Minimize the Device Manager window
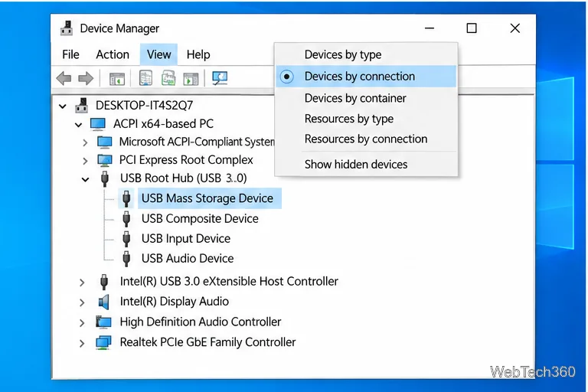The image size is (588, 392). click(x=430, y=28)
